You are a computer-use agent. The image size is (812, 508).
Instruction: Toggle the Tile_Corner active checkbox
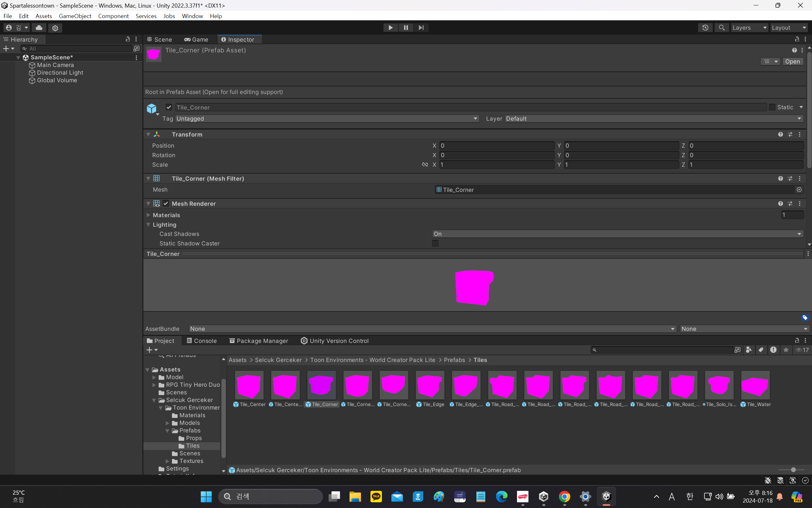(169, 107)
